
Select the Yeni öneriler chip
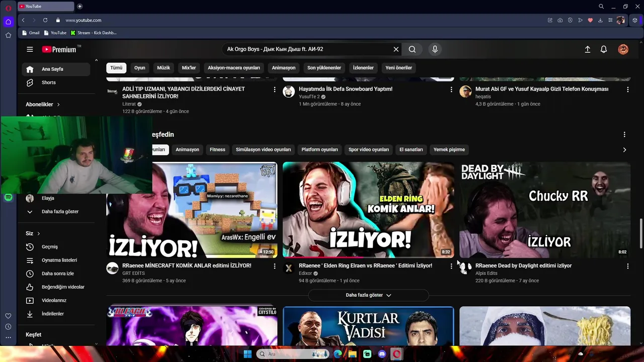pyautogui.click(x=398, y=68)
